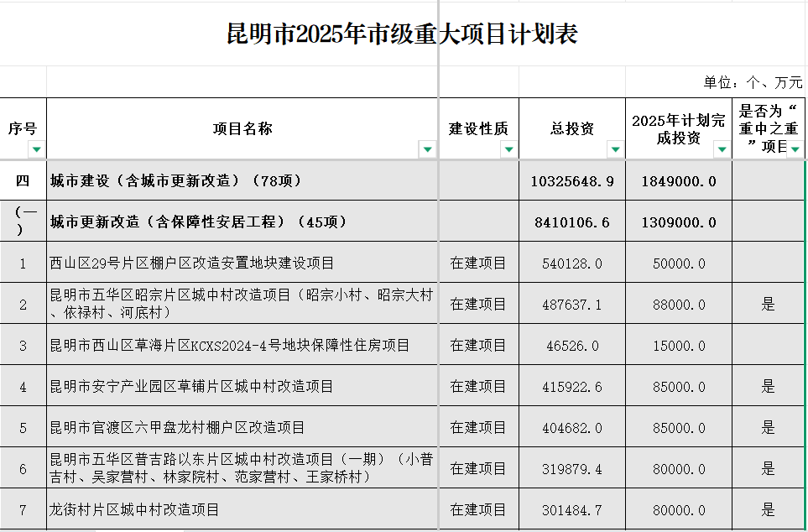Click the 是 cell in the 龙街村 row
The image size is (808, 532).
(768, 510)
